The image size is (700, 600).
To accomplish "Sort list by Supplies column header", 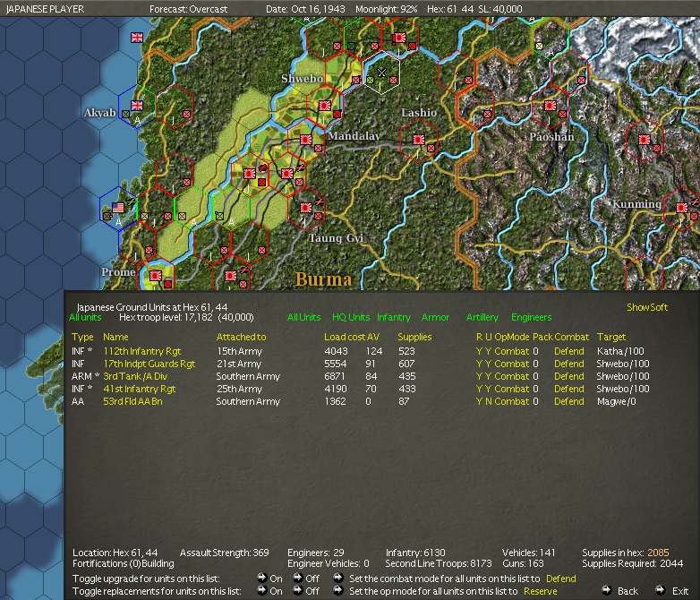I will click(x=414, y=337).
